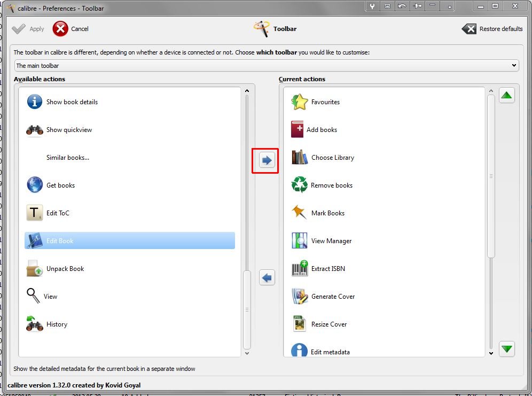Click the Current actions scrollbar thumb

click(491, 176)
